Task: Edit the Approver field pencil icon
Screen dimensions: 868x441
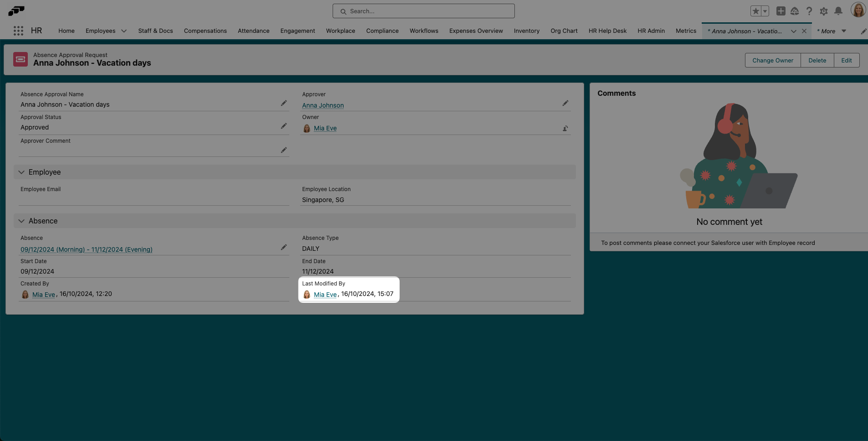Action: [x=565, y=103]
